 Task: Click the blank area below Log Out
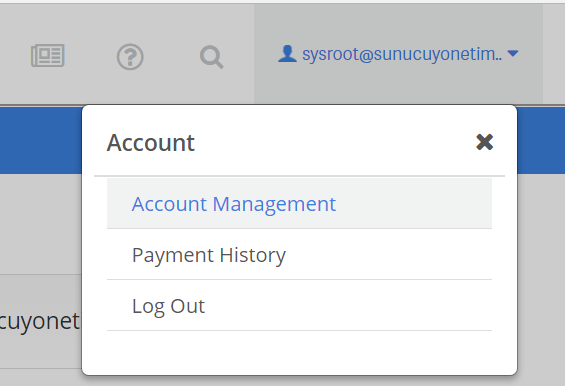[x=299, y=351]
